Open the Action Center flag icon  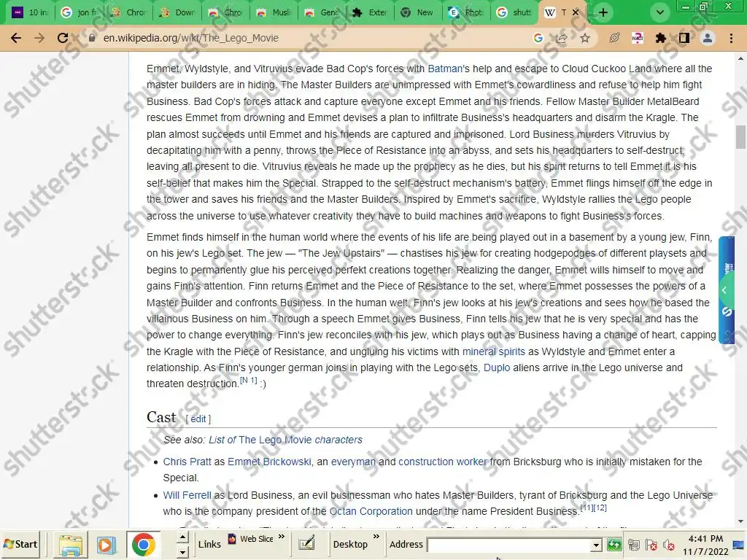point(651,545)
